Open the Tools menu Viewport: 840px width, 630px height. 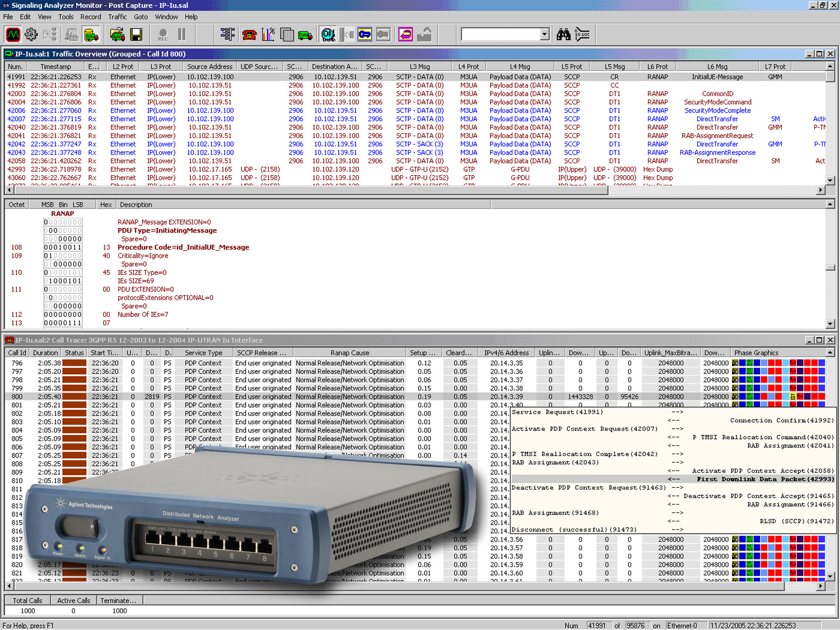66,17
